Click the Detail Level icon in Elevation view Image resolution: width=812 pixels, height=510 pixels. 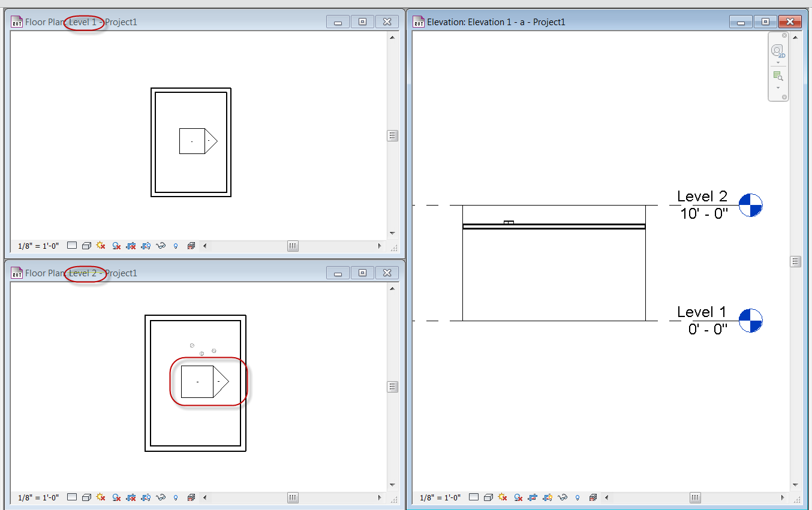pos(473,497)
